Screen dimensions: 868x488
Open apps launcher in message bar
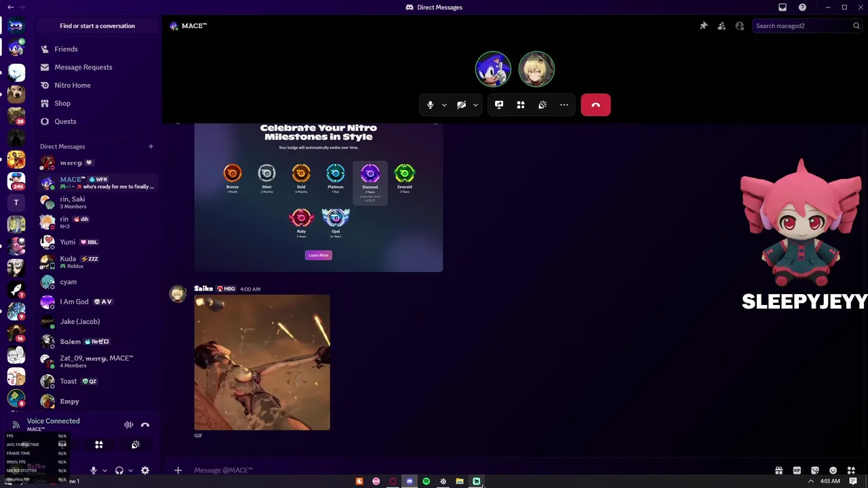851,470
